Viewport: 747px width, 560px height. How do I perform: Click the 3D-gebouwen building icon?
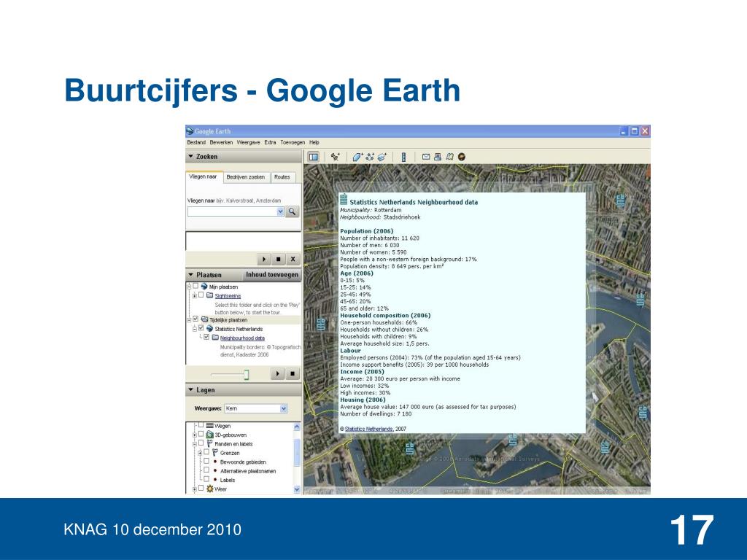click(209, 435)
